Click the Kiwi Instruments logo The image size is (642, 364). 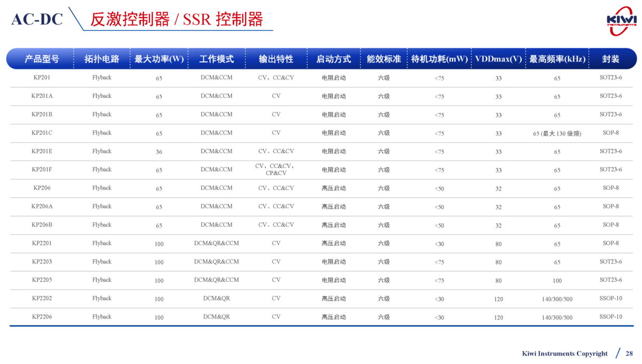(621, 20)
